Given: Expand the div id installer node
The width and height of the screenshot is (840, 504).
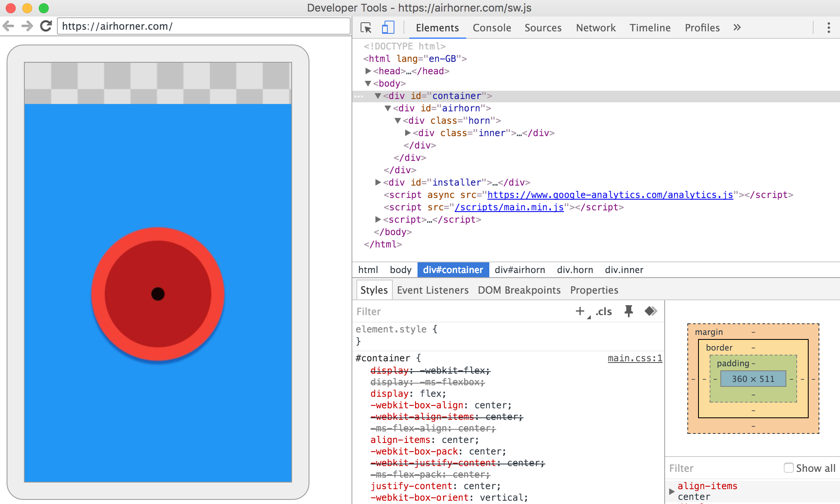Looking at the screenshot, I should coord(378,182).
